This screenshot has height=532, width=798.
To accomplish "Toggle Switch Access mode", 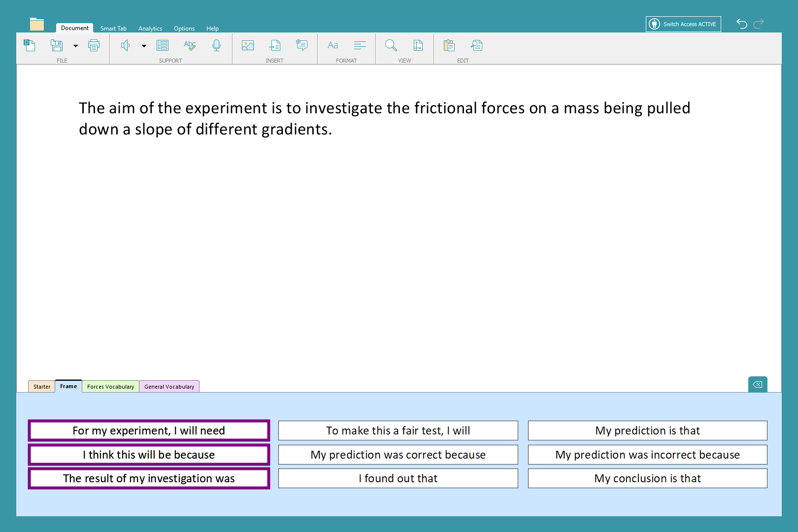I will pos(683,24).
